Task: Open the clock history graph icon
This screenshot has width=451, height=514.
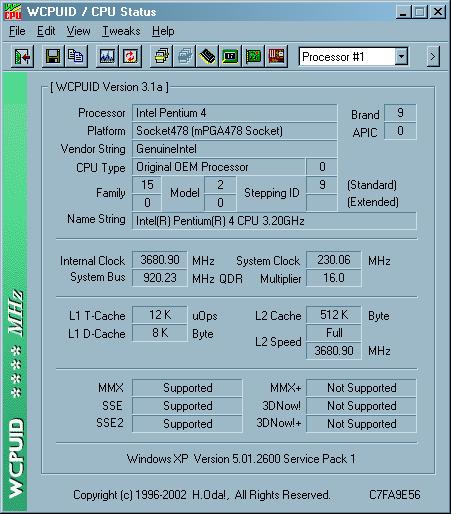Action: coord(107,57)
